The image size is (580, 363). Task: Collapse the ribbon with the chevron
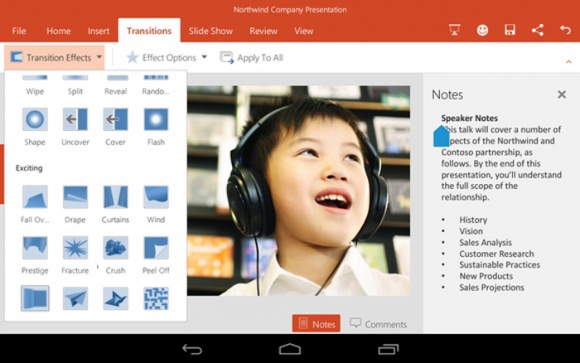coord(569,61)
